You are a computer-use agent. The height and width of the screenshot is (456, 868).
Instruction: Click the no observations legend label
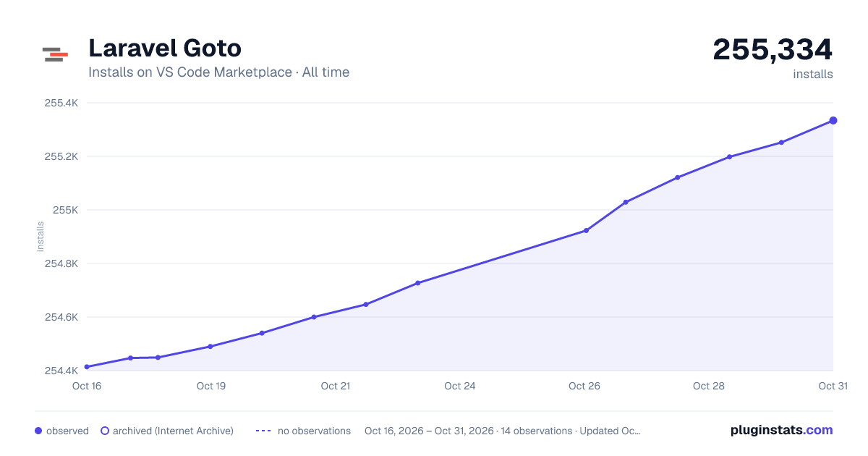pos(314,431)
